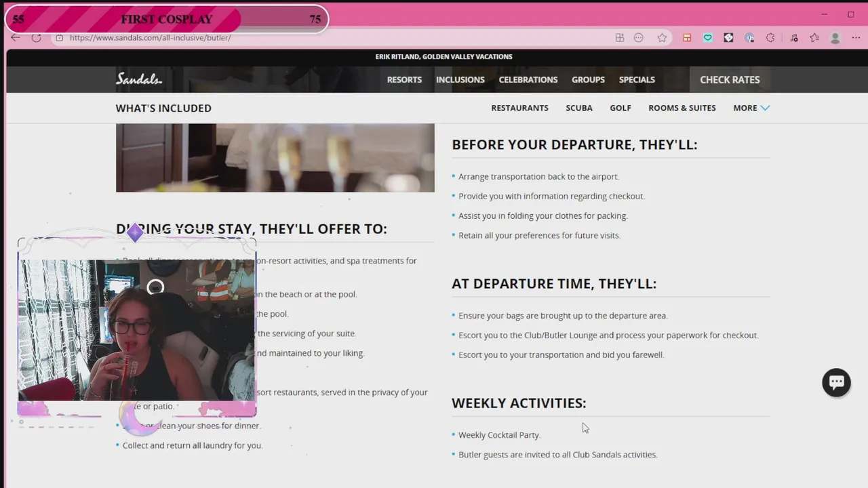Click 'Escort you to the Club/Butler Lounge' text
Image resolution: width=868 pixels, height=488 pixels.
pyautogui.click(x=608, y=335)
